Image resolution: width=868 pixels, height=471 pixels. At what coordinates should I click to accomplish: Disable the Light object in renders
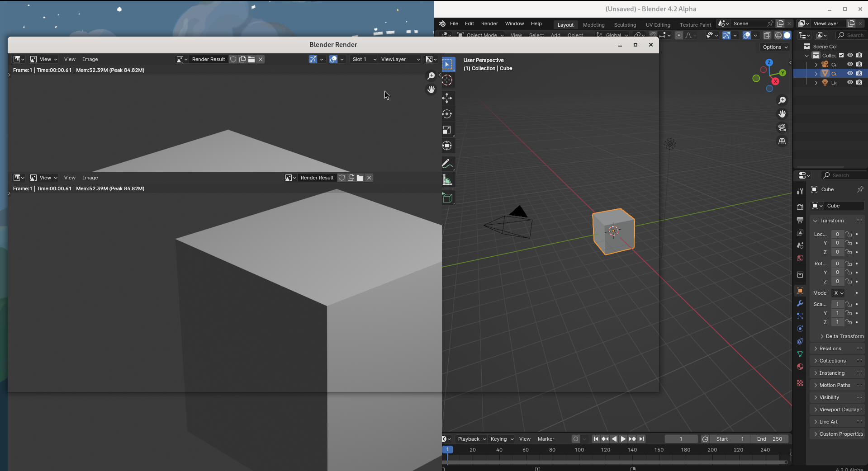pyautogui.click(x=859, y=82)
